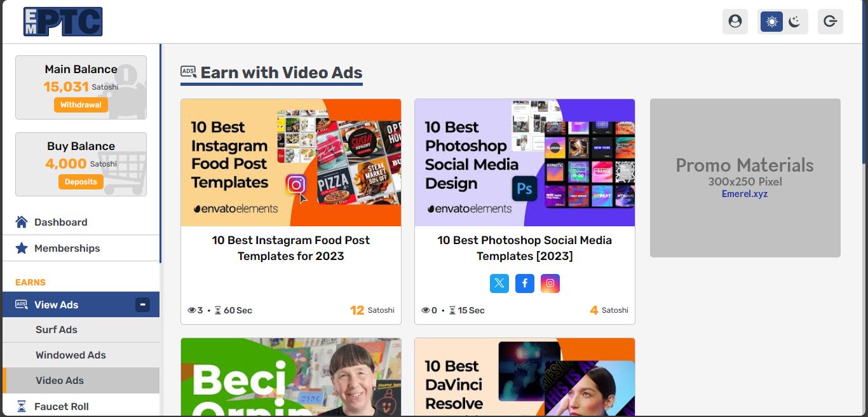Click the EM PTC logo
The width and height of the screenshot is (868, 417).
click(63, 22)
